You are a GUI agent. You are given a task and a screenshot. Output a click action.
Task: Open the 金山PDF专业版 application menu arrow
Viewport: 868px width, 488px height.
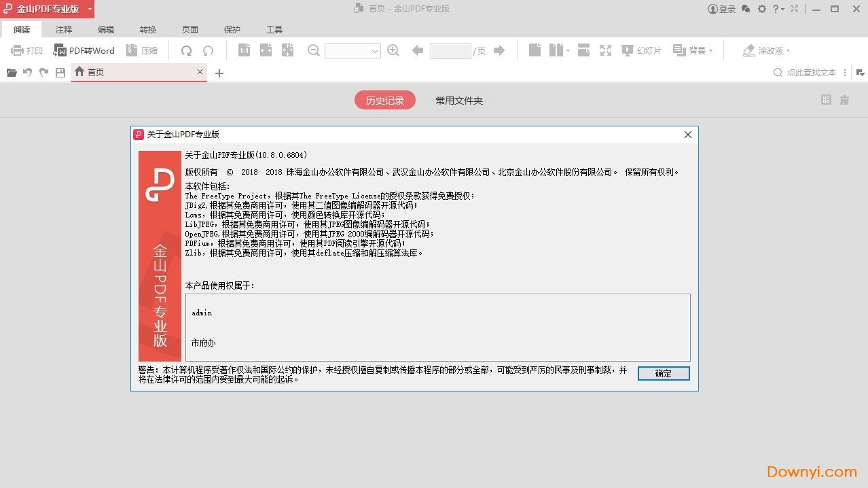(90, 9)
